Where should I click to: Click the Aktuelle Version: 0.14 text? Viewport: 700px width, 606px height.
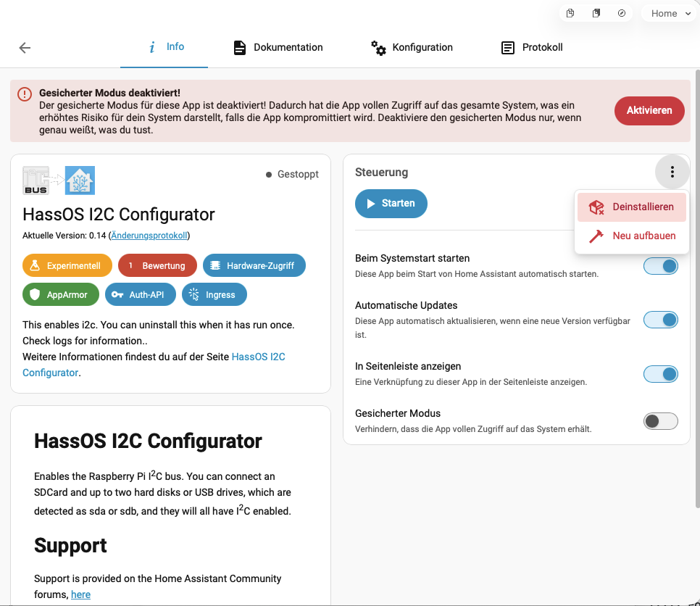[x=64, y=236]
